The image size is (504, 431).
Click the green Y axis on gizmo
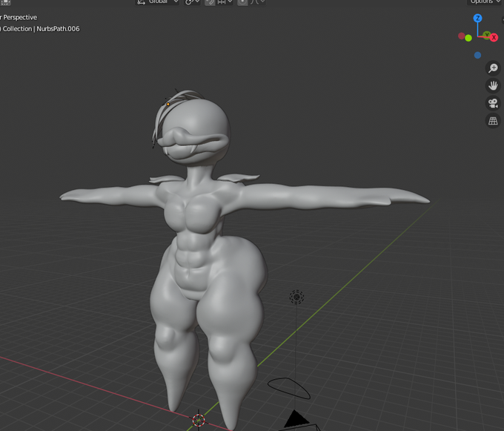click(x=487, y=34)
